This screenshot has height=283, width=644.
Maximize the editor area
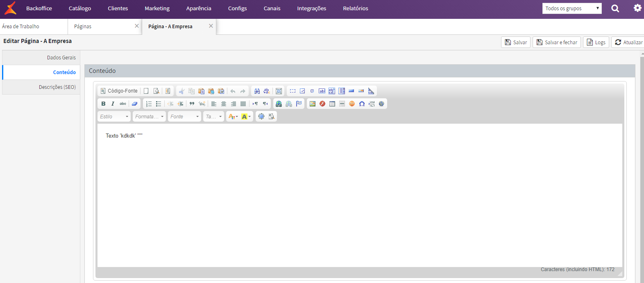click(261, 116)
